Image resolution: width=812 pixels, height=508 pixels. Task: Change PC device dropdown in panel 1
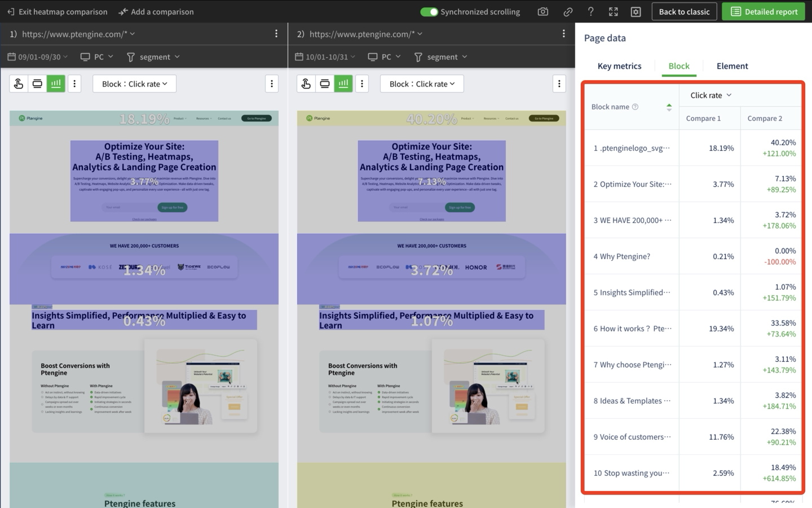tap(97, 57)
